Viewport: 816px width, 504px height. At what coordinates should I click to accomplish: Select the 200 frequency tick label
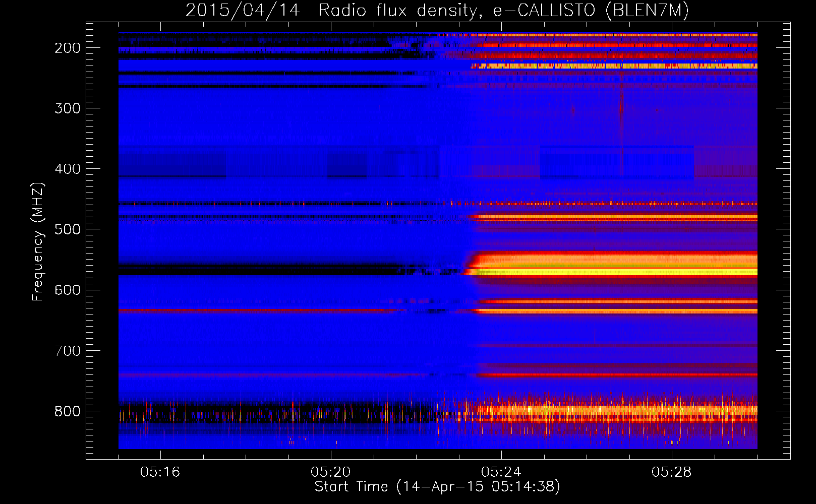[x=68, y=48]
